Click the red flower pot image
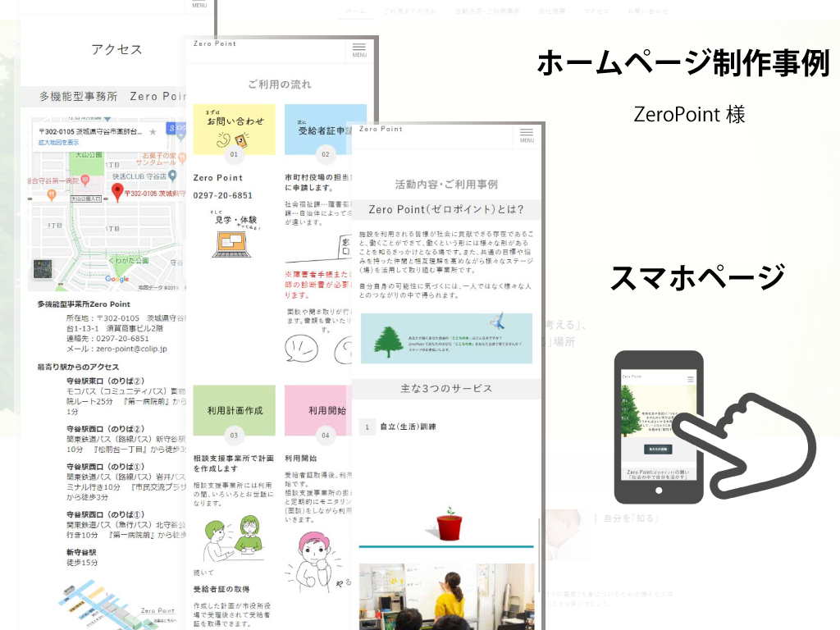 (446, 525)
